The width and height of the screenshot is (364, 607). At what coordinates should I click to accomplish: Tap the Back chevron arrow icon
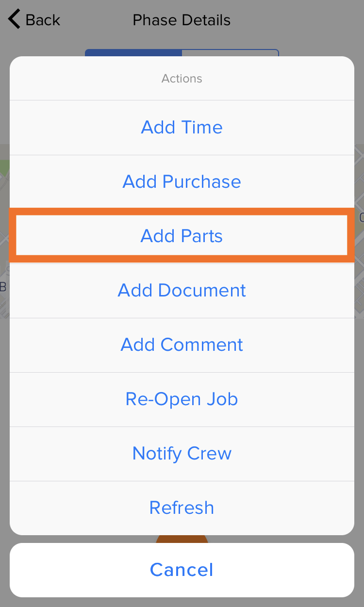(x=14, y=19)
